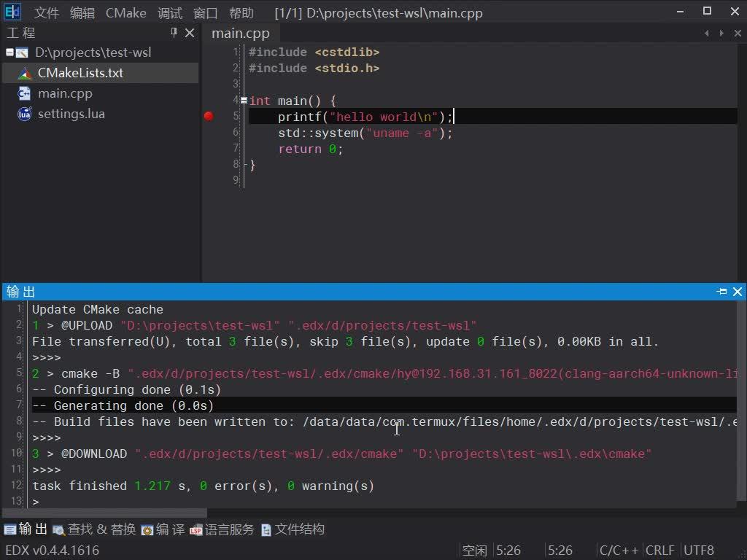Click the 'Update CMake cache' output line

(98, 309)
